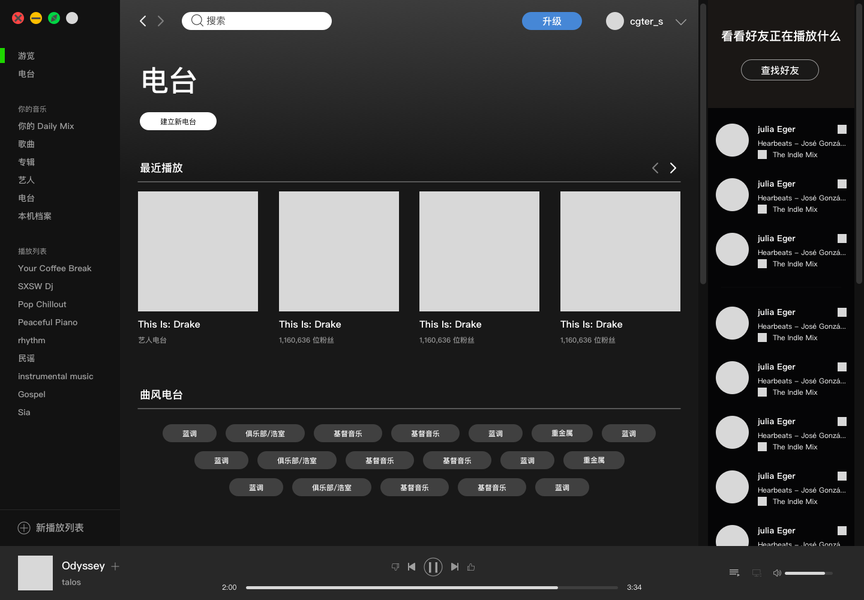This screenshot has height=600, width=864.
Task: Click the 查找好友 button
Action: pos(780,70)
